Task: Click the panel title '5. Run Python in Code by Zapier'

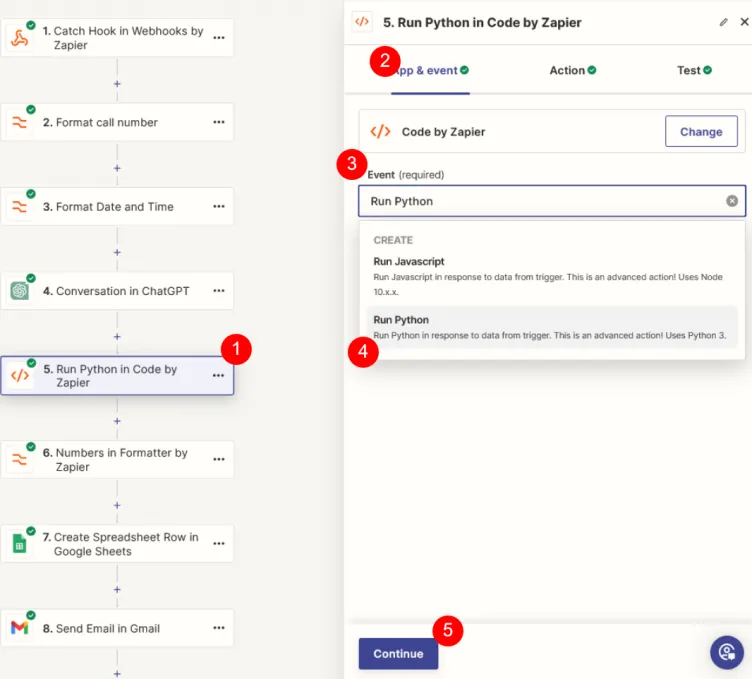Action: (x=482, y=23)
